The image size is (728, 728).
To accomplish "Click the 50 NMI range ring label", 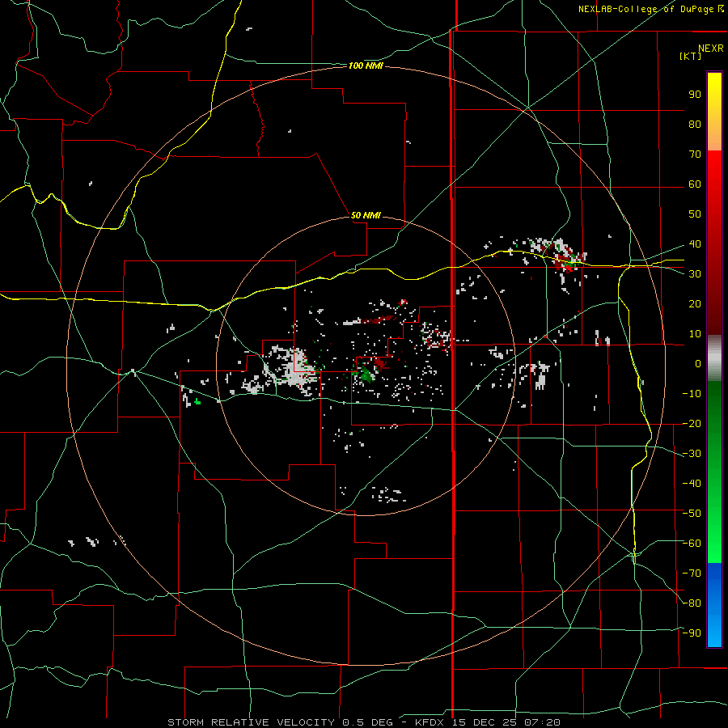I will (366, 215).
